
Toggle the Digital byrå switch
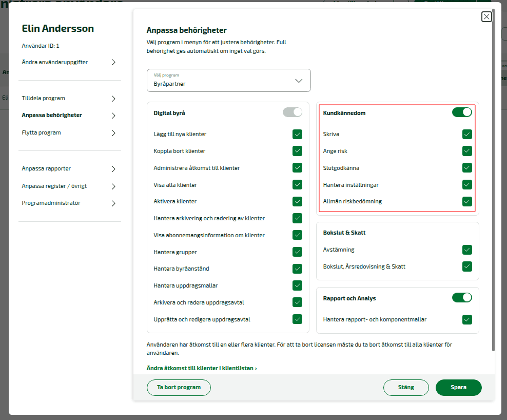pyautogui.click(x=292, y=112)
